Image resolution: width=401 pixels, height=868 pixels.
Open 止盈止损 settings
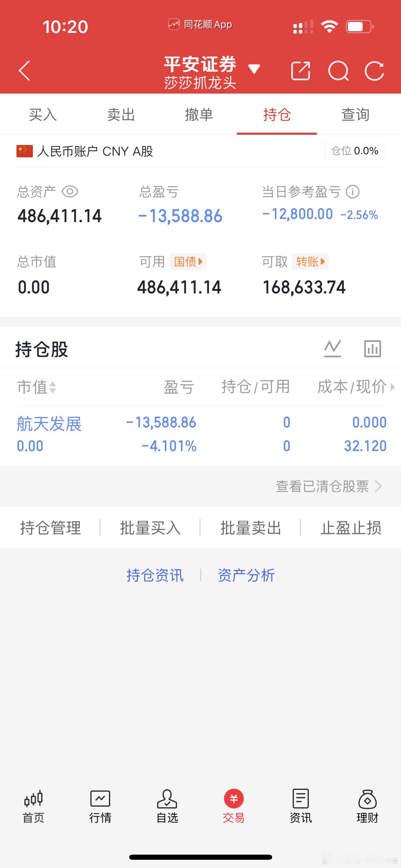click(351, 528)
